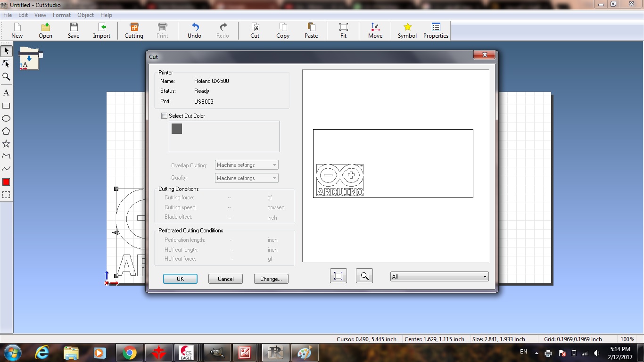Image resolution: width=644 pixels, height=362 pixels.
Task: Open Google Chrome from taskbar
Action: pyautogui.click(x=130, y=353)
